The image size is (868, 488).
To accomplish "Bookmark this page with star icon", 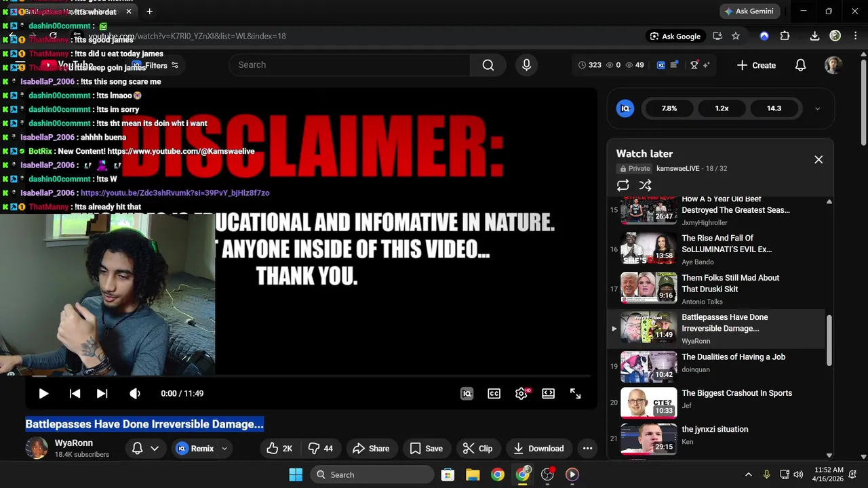I will click(x=736, y=37).
